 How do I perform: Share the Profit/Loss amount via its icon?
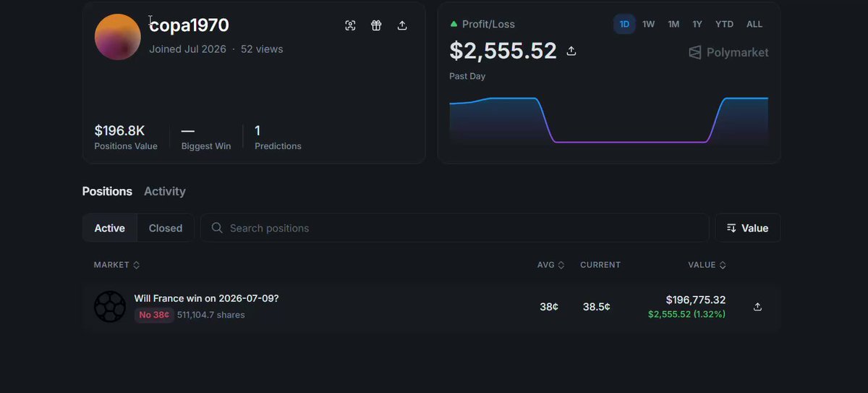point(571,51)
